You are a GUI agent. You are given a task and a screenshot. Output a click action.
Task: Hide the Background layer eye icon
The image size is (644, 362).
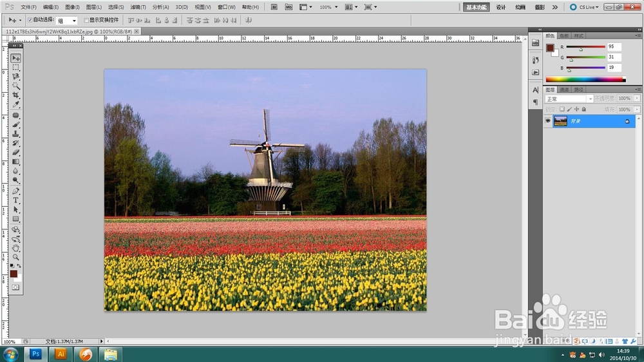click(548, 121)
